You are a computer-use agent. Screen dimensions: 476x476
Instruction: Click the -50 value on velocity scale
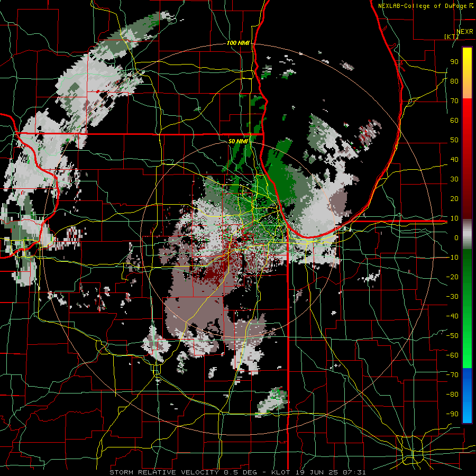pos(452,335)
